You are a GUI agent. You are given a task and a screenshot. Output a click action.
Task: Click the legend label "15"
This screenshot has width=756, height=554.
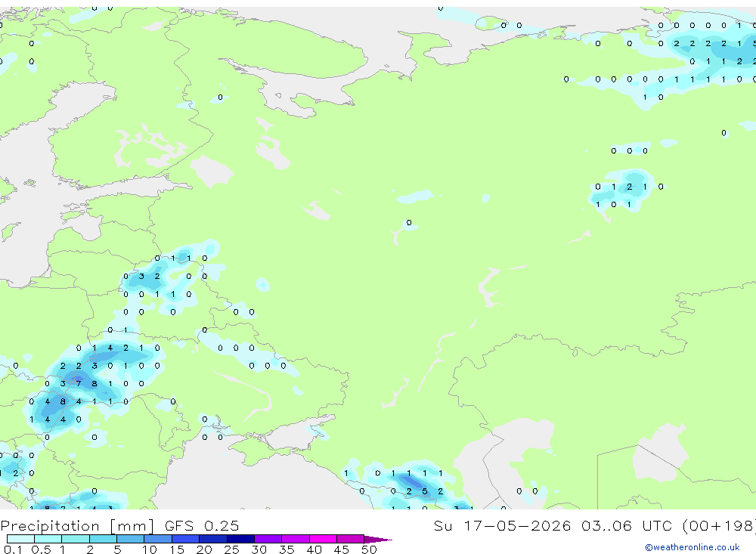pos(177,549)
